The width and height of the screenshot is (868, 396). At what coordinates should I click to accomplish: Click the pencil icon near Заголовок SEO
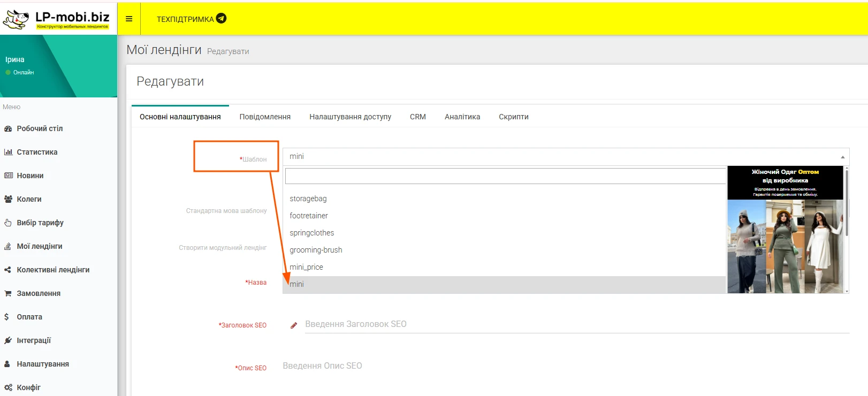point(294,325)
